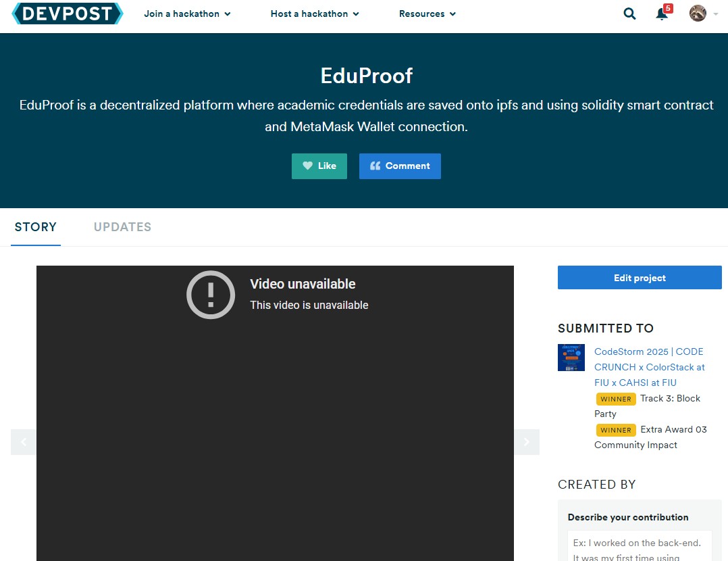Click the EduProof project title
The image size is (728, 561).
point(366,76)
